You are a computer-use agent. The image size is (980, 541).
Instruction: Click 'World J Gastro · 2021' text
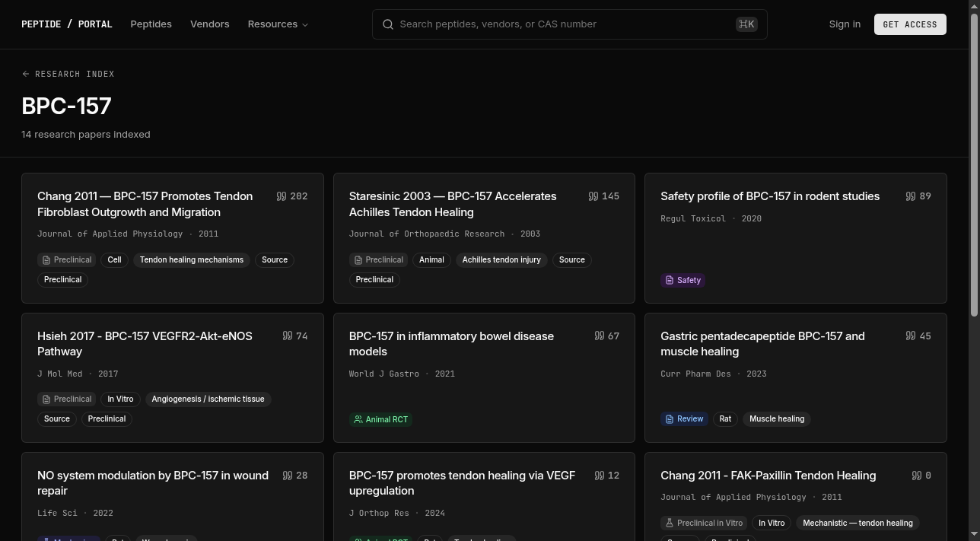click(x=402, y=374)
